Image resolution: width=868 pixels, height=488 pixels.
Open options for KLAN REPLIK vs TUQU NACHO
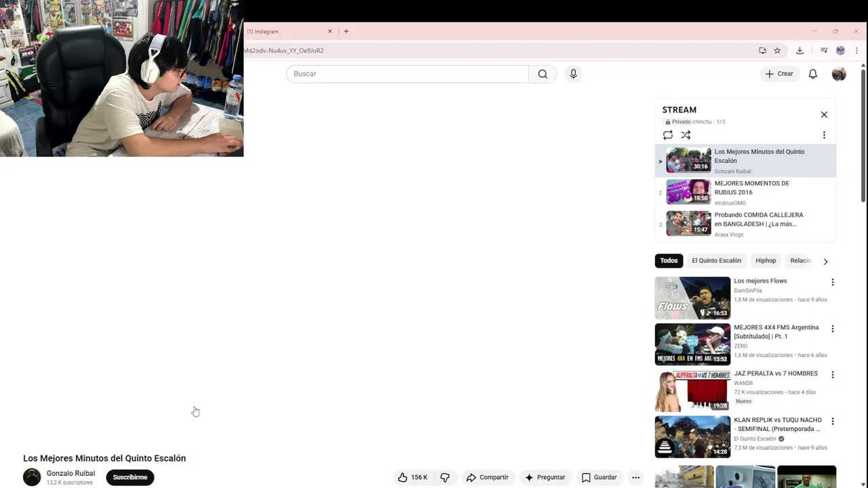coord(833,422)
